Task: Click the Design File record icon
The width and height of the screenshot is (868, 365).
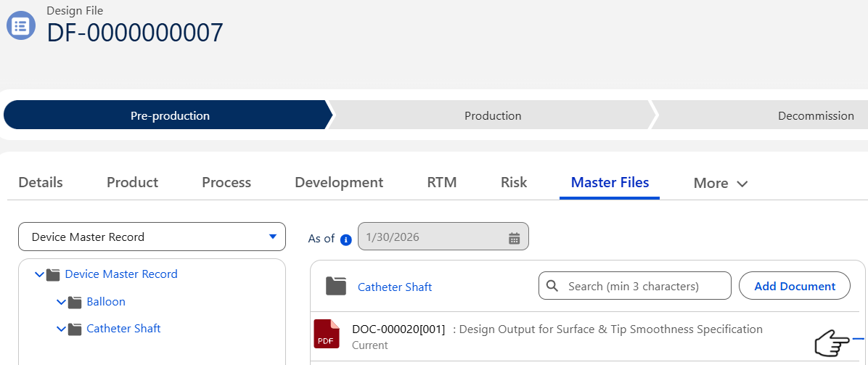Action: [21, 26]
